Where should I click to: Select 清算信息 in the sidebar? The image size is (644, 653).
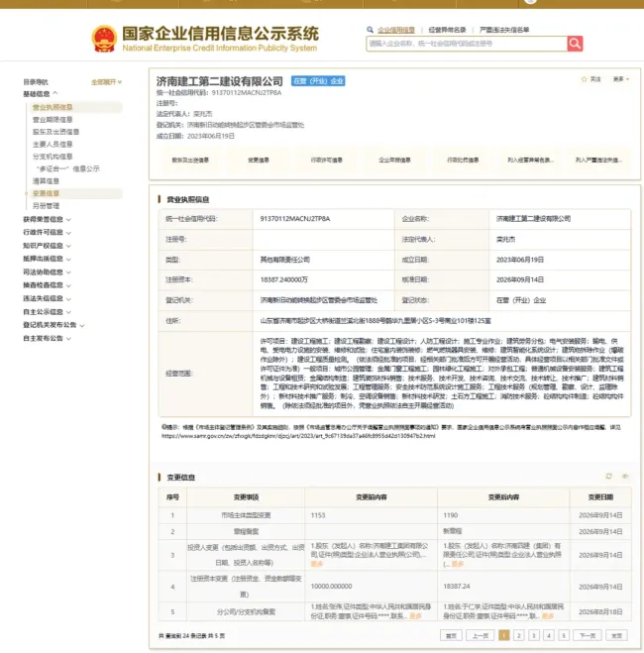click(46, 180)
